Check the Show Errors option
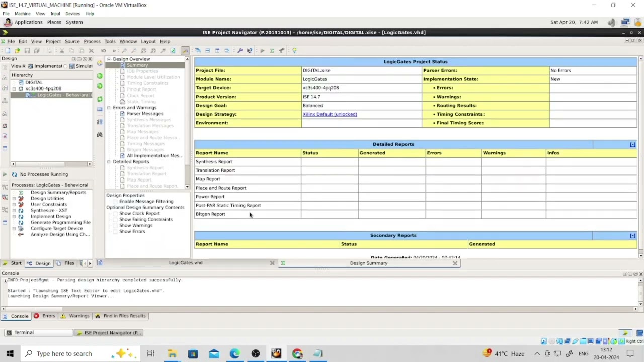Image resolution: width=644 pixels, height=362 pixels. click(x=115, y=231)
